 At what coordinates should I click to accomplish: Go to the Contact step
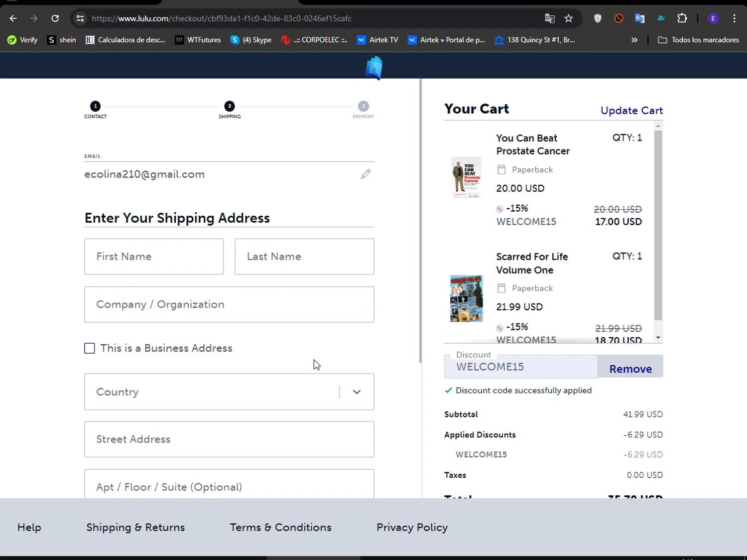click(x=95, y=110)
